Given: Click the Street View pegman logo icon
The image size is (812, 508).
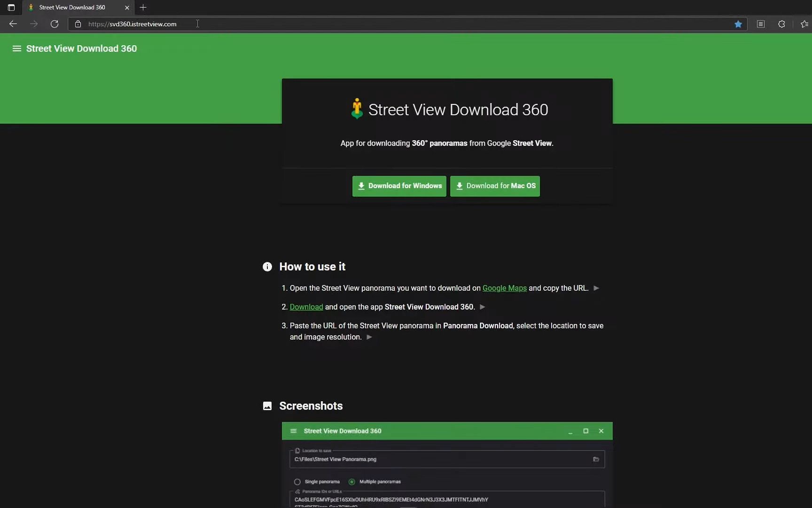Looking at the screenshot, I should tap(357, 109).
